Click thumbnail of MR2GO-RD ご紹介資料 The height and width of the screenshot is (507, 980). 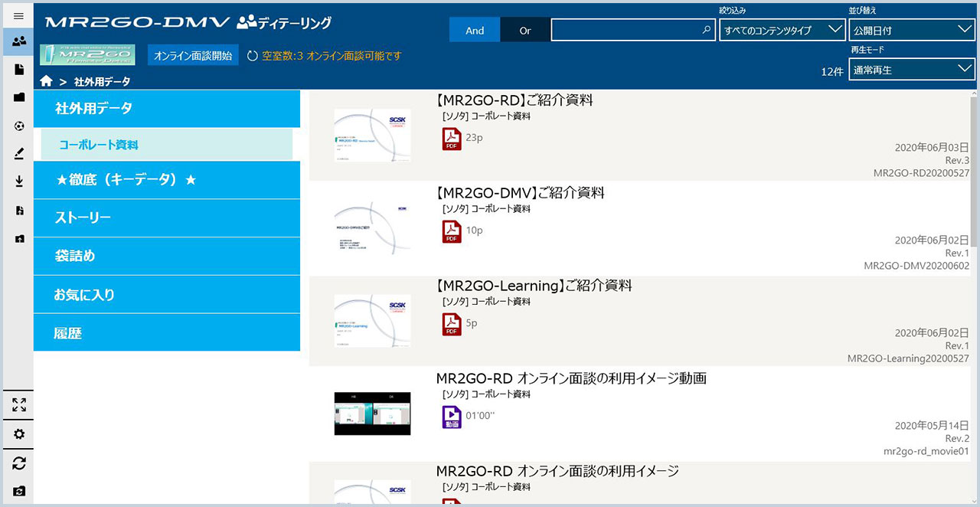click(x=372, y=135)
